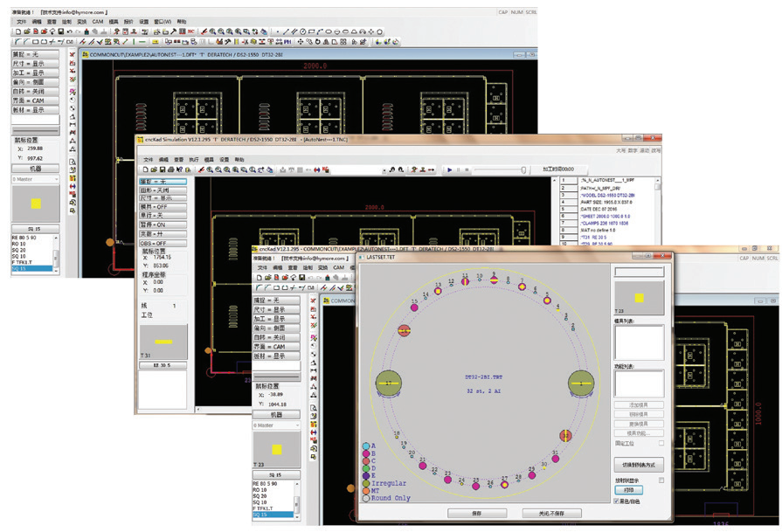The height and width of the screenshot is (532, 782).
Task: Stop the simulation playback
Action: coord(467,169)
